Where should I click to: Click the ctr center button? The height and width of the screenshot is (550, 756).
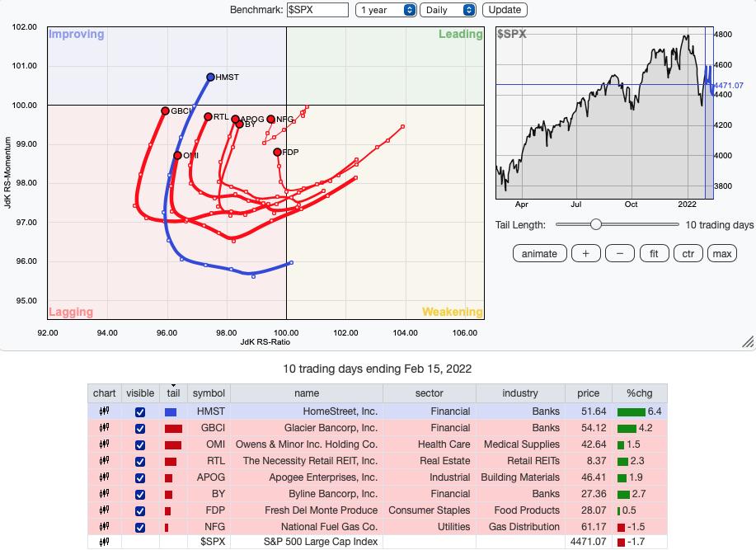pyautogui.click(x=688, y=253)
